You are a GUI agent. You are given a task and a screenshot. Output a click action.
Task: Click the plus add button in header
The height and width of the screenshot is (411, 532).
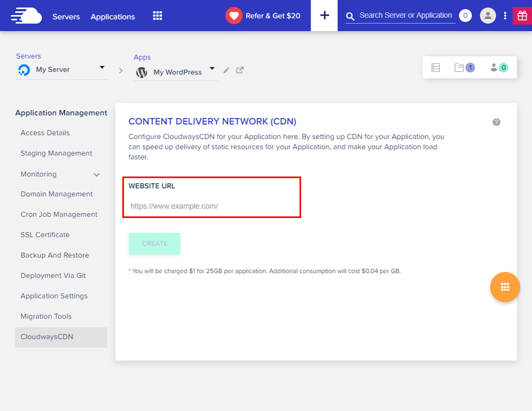[x=325, y=15]
